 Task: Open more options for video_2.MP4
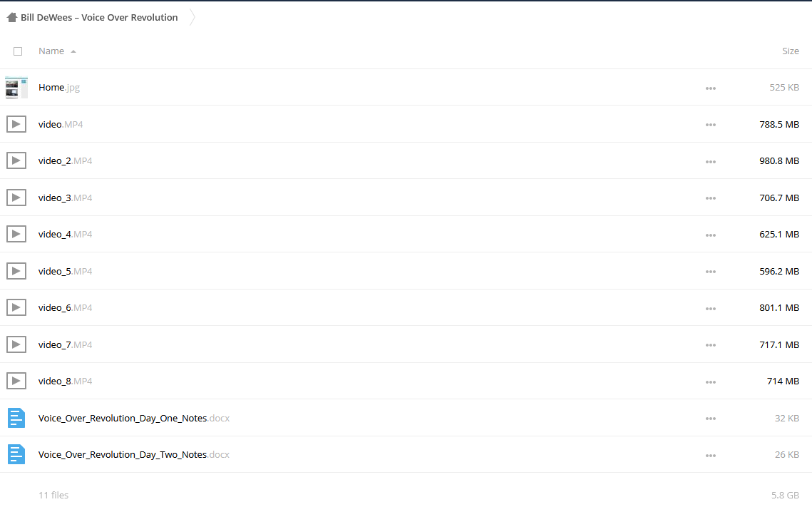click(711, 162)
